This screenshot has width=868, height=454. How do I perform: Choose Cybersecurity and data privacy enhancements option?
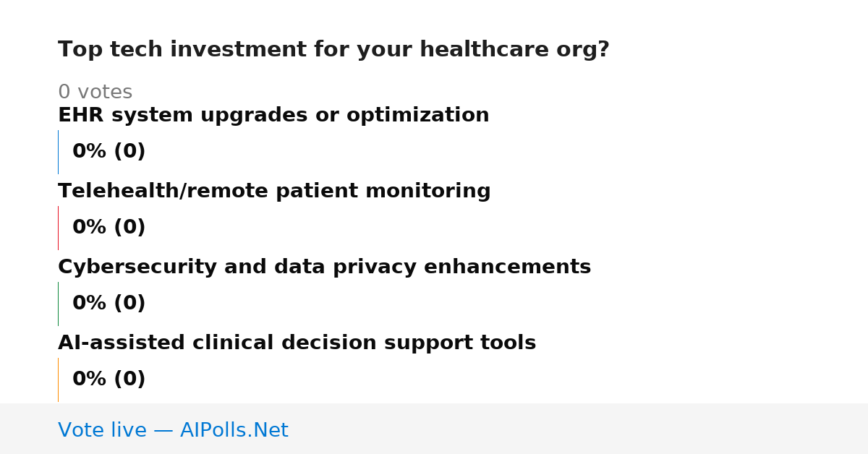pos(324,267)
